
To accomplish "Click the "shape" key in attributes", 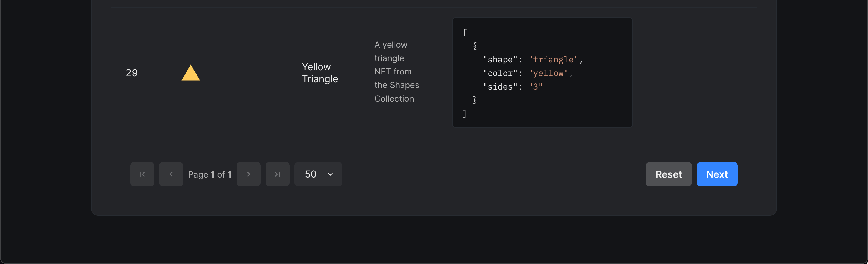I will click(x=500, y=60).
